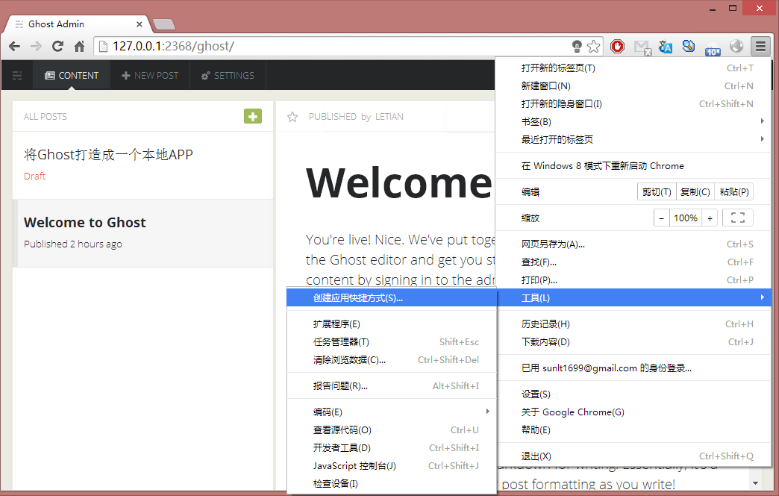779x496 pixels.
Task: Open the mail checker extension icon
Action: (642, 47)
